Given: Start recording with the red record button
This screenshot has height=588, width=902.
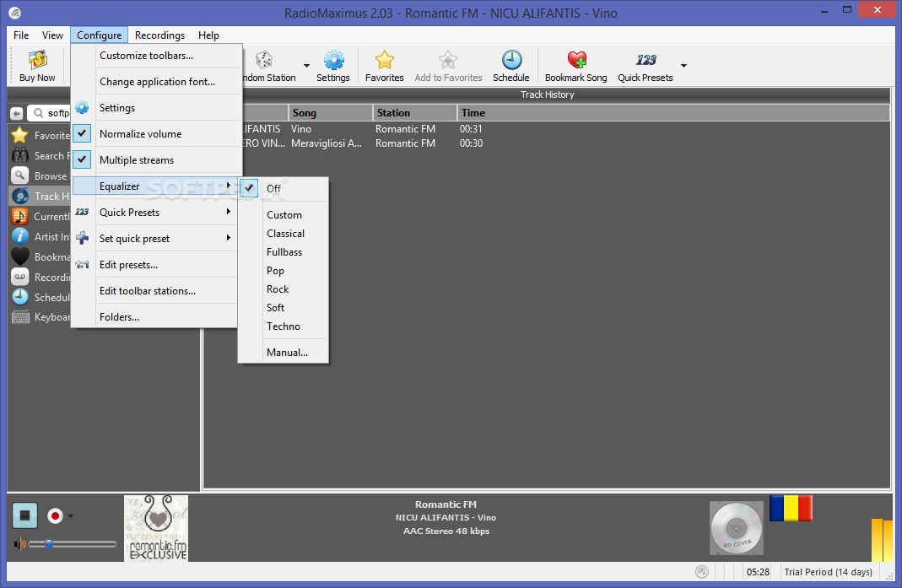Looking at the screenshot, I should pyautogui.click(x=55, y=515).
